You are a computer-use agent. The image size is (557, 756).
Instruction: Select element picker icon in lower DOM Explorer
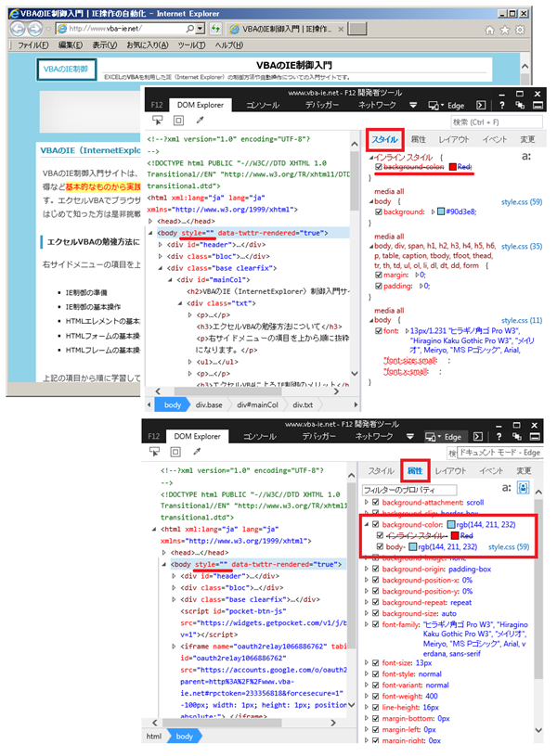click(154, 452)
